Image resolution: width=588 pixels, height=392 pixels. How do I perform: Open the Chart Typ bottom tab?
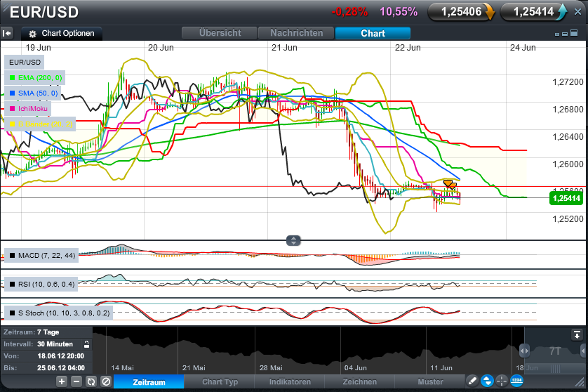[220, 382]
